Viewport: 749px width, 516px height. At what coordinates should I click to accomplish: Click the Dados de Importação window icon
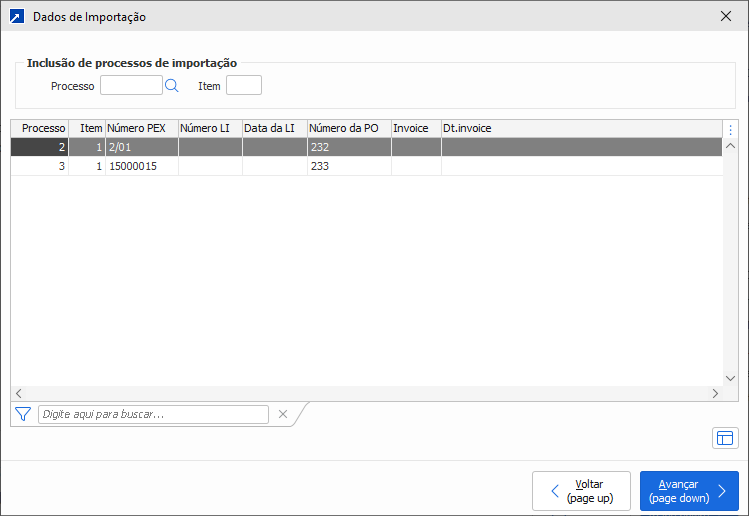click(x=16, y=16)
